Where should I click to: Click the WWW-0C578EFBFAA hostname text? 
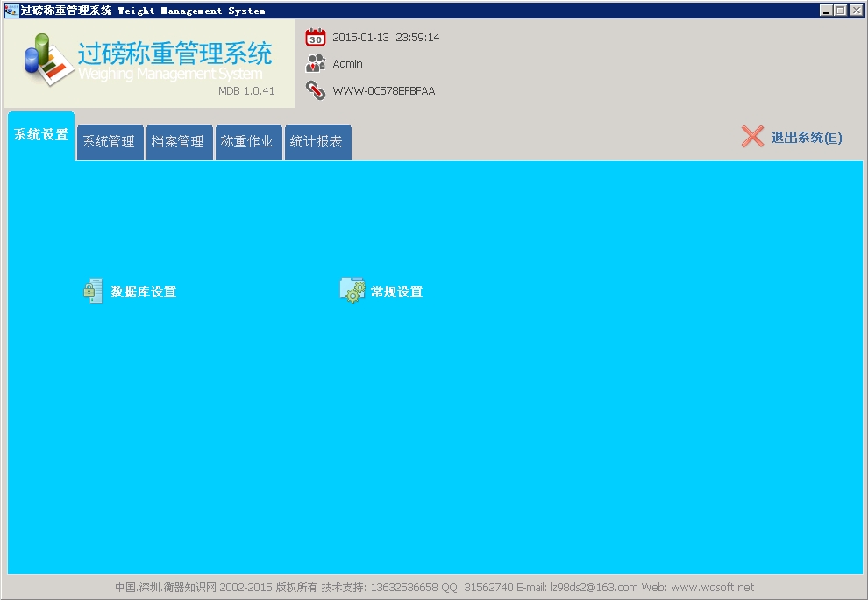tap(384, 91)
